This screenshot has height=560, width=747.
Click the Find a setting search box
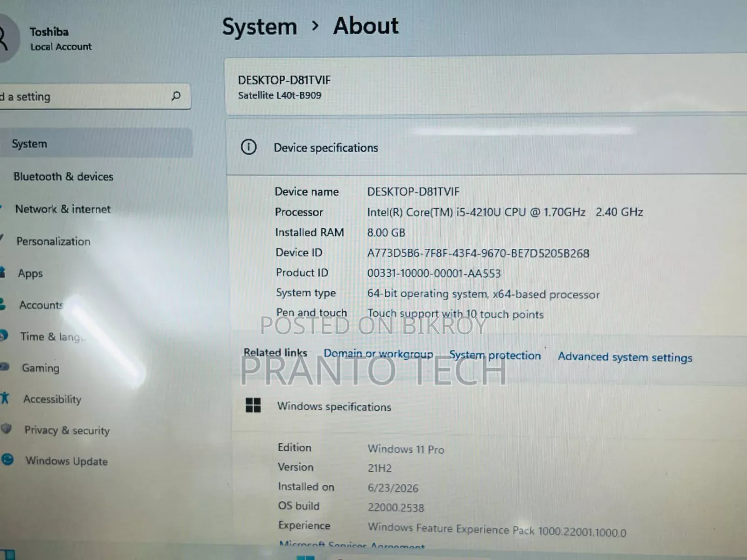pos(95,97)
